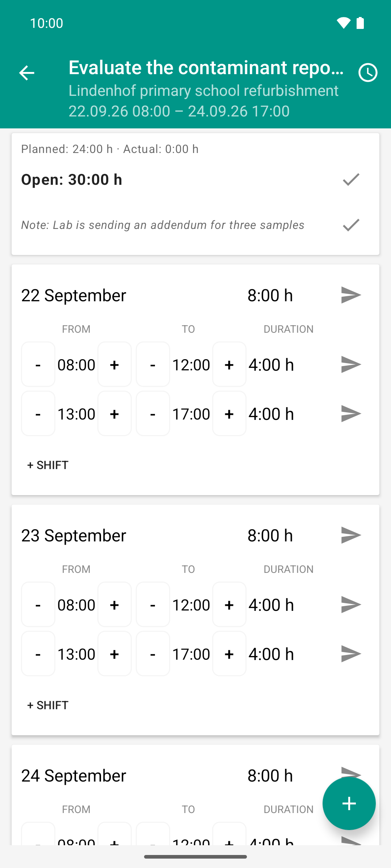Select the 23 September 13:00 from time
The height and width of the screenshot is (868, 391).
pyautogui.click(x=76, y=654)
